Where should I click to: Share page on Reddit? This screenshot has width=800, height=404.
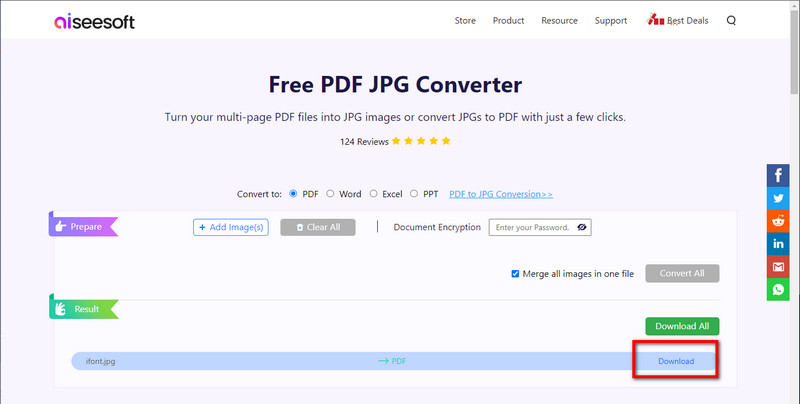click(x=778, y=221)
